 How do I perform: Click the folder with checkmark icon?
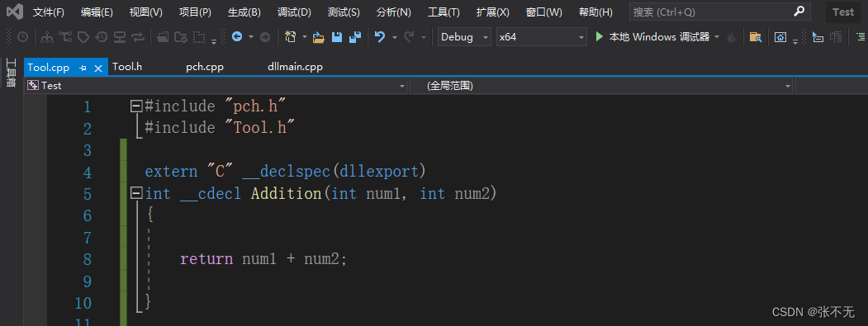pyautogui.click(x=181, y=37)
